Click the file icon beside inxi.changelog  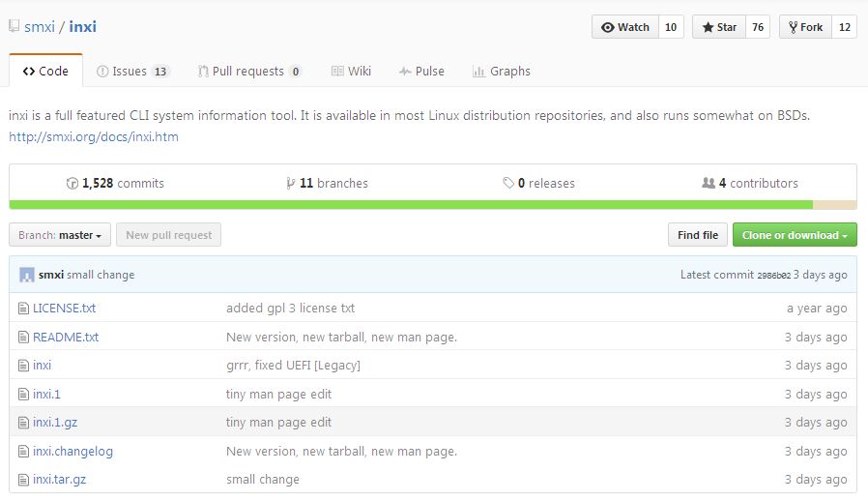[x=23, y=451]
